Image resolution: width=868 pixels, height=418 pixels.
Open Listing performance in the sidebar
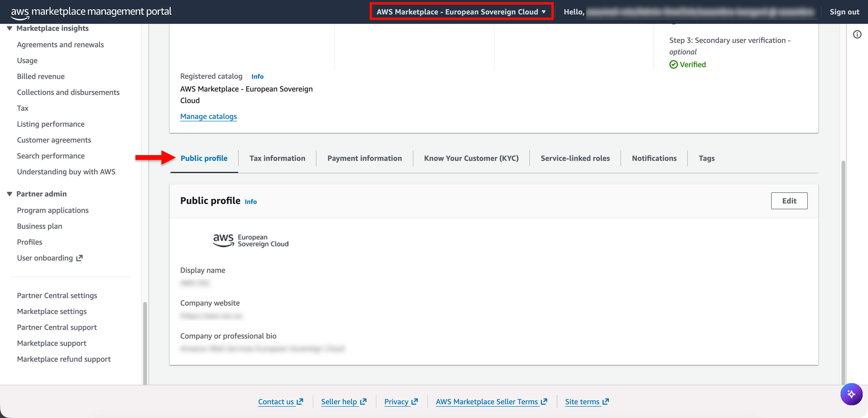coord(51,124)
